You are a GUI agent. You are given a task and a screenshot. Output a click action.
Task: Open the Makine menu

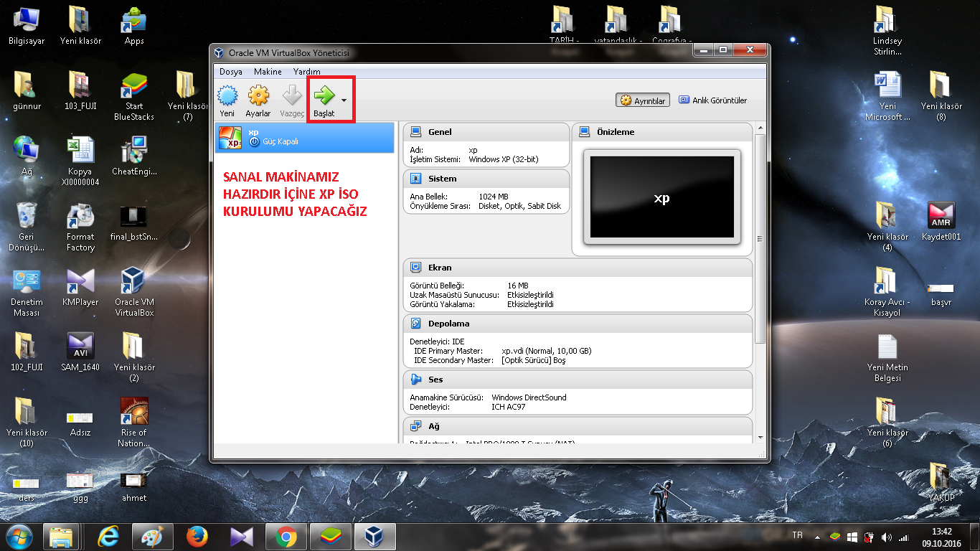click(268, 72)
